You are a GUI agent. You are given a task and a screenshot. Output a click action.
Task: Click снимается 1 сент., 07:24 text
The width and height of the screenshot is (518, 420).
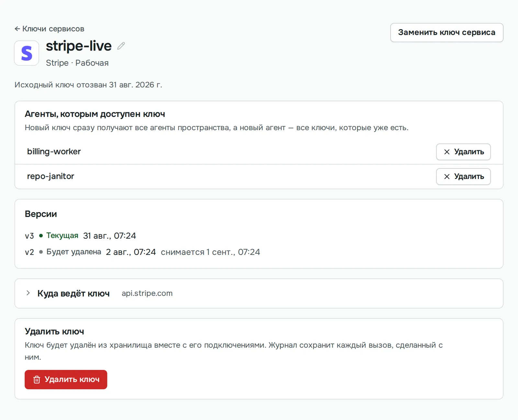(210, 252)
